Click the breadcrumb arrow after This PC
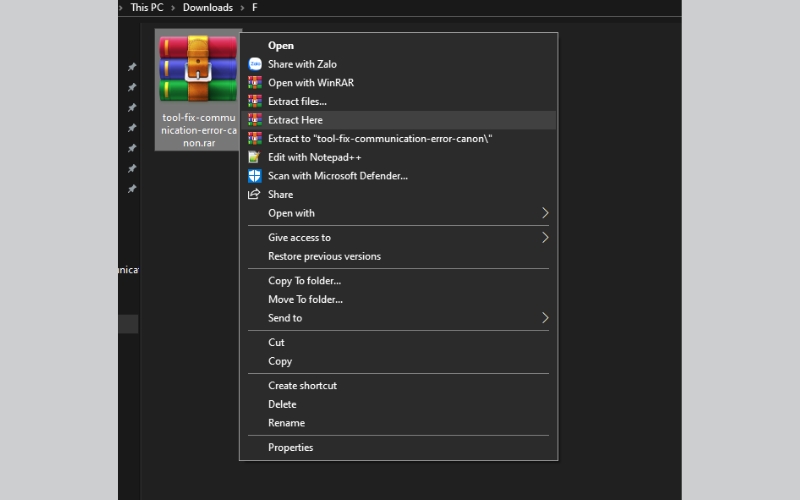This screenshot has height=500, width=800. [173, 8]
